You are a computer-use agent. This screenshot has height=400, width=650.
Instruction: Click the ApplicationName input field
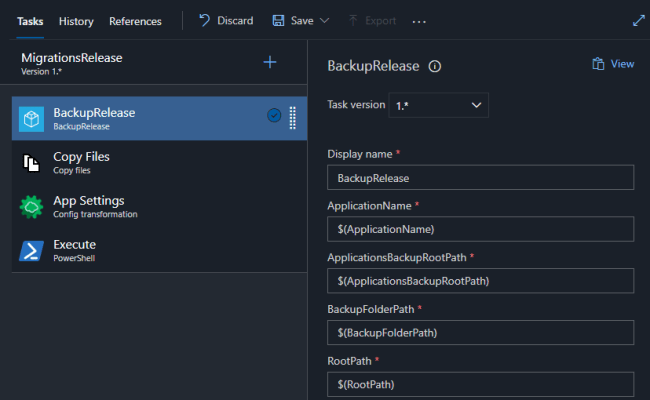(x=480, y=229)
